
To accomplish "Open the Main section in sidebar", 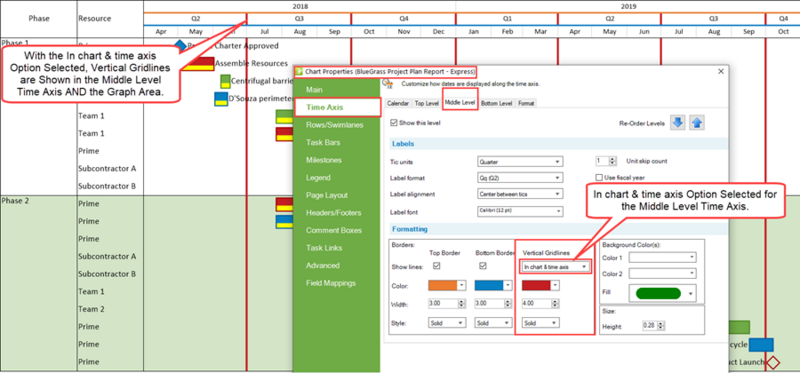I will point(314,90).
